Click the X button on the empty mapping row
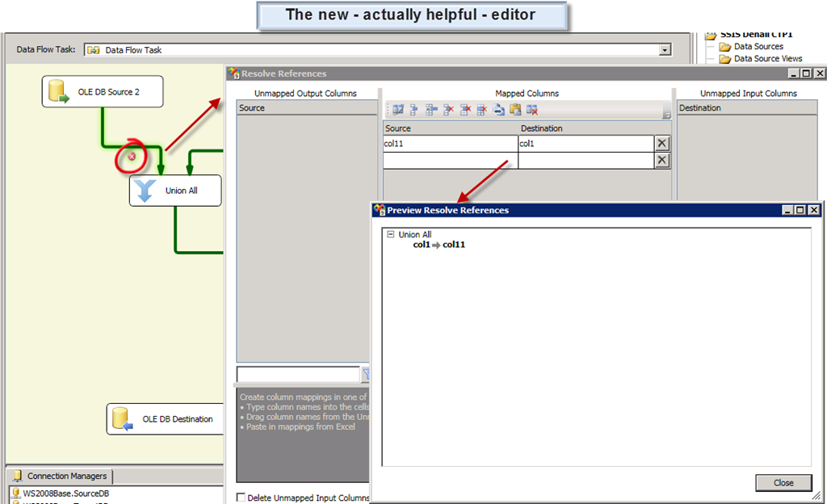Image resolution: width=827 pixels, height=504 pixels. coord(662,160)
